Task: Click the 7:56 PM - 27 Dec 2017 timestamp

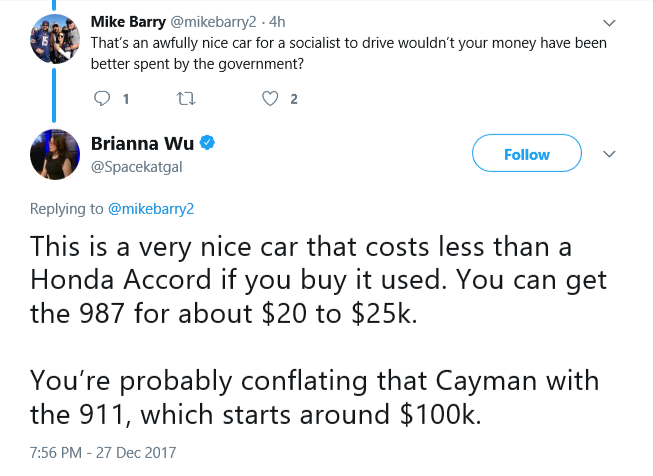Action: [x=103, y=452]
